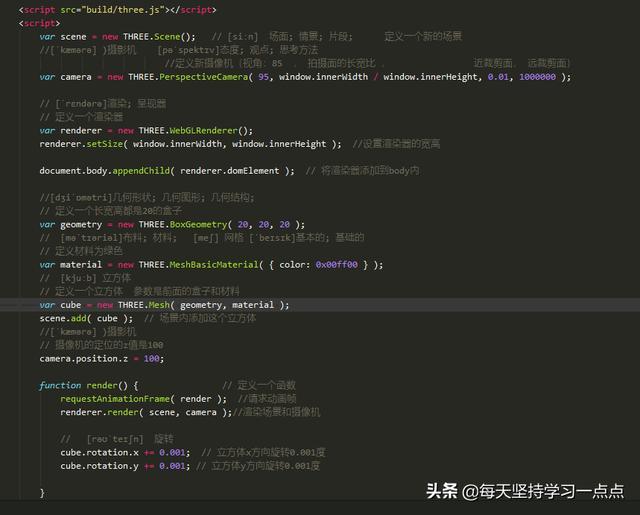Click 'WebGLRenderer' in the renderer declaration
The height and width of the screenshot is (515, 640).
203,131
